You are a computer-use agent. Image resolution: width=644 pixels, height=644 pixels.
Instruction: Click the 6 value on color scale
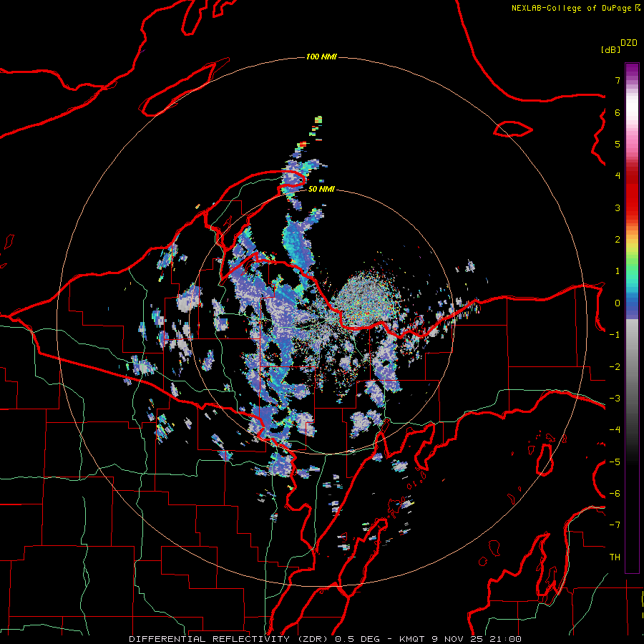point(618,112)
